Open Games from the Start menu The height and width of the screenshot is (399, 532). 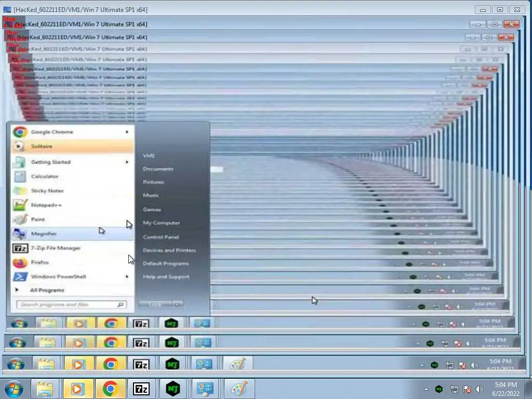coord(152,209)
